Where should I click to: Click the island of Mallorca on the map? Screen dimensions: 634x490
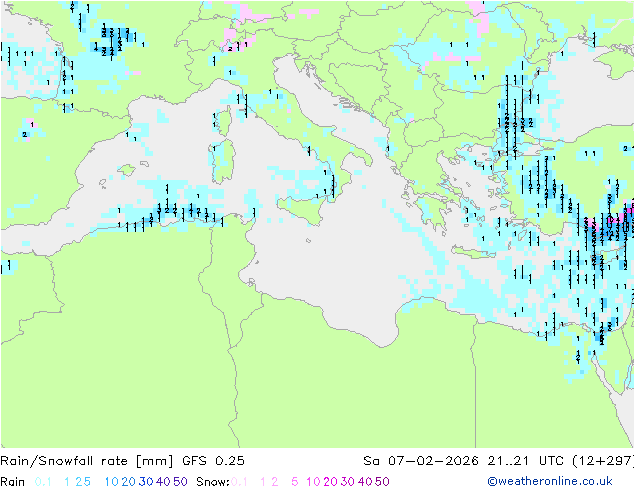[x=127, y=170]
